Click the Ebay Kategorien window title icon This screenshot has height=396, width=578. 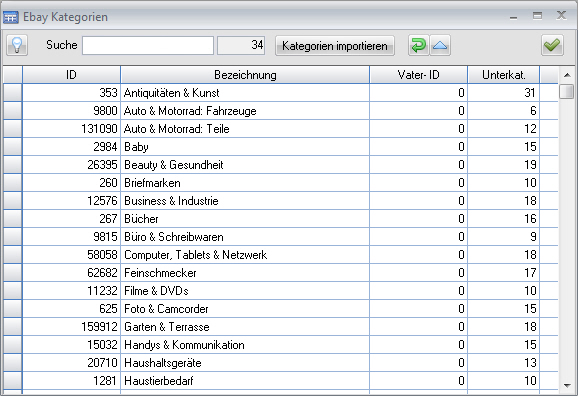coord(11,17)
